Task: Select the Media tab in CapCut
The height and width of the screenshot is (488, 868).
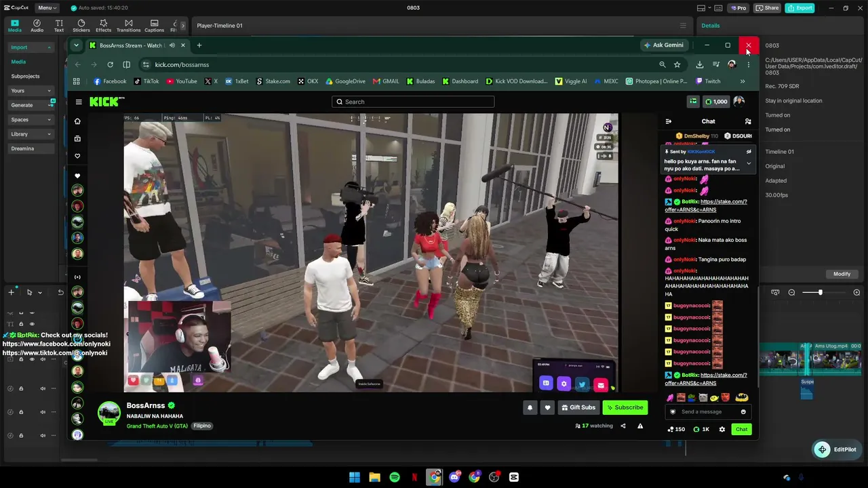Action: 15,26
